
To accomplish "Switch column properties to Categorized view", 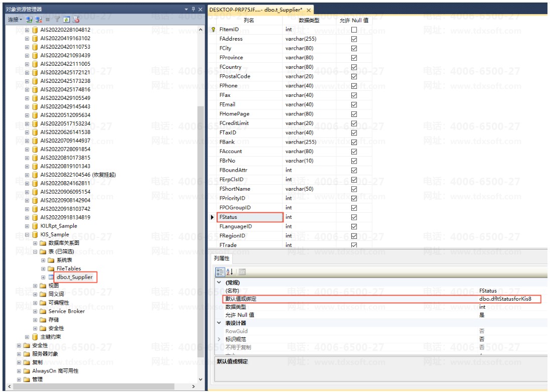I will click(220, 272).
